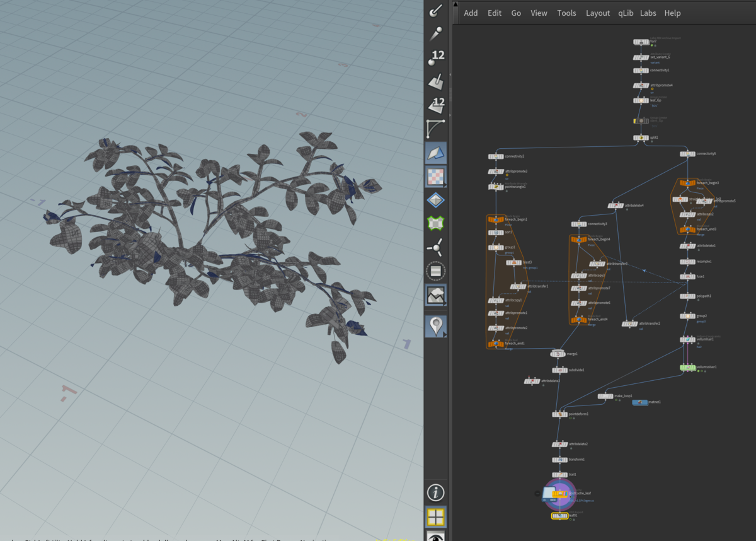Screen dimensions: 756x541
Task: Open the Go menu
Action: [x=516, y=13]
